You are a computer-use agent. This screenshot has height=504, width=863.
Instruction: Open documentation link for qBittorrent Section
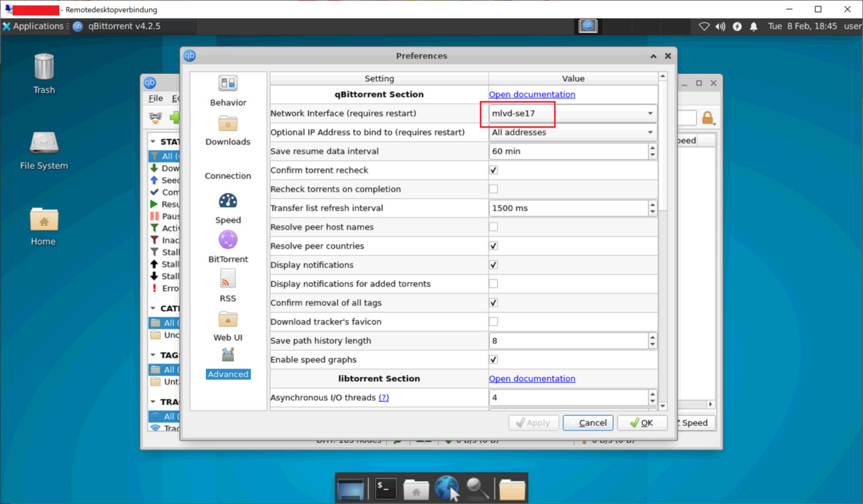pos(532,94)
